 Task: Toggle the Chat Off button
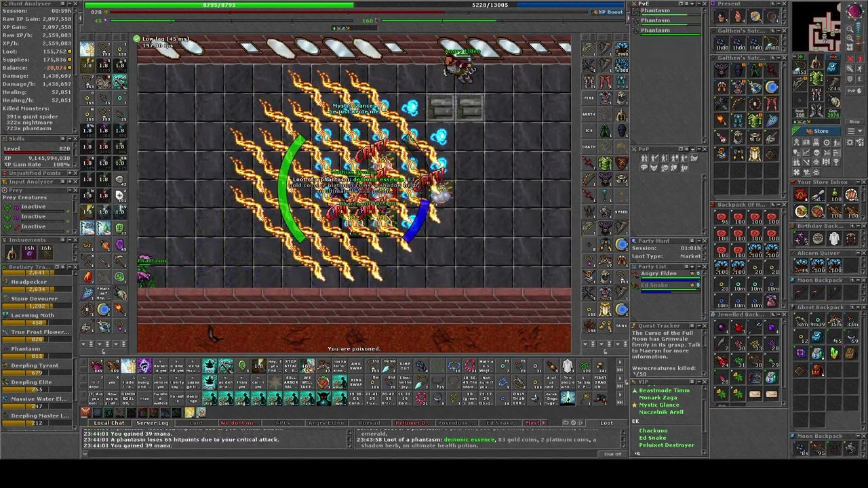pyautogui.click(x=612, y=454)
